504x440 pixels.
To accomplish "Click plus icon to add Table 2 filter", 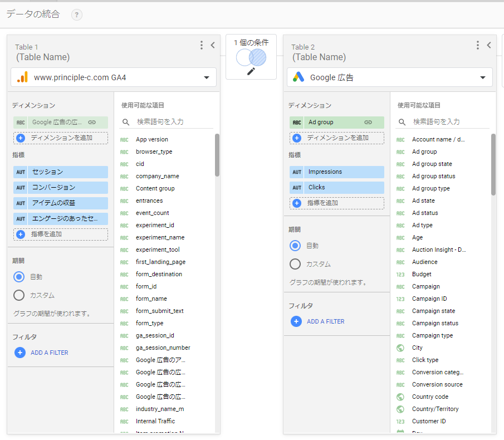I will click(x=296, y=321).
